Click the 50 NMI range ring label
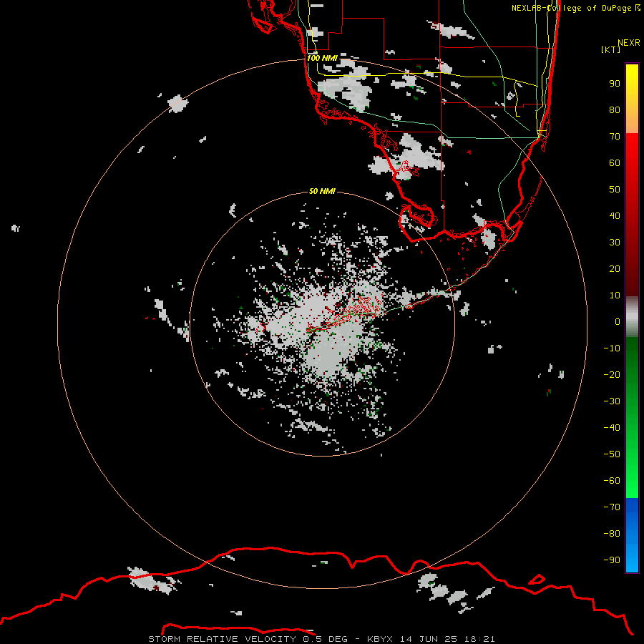Viewport: 644px width, 644px height. pos(322,191)
